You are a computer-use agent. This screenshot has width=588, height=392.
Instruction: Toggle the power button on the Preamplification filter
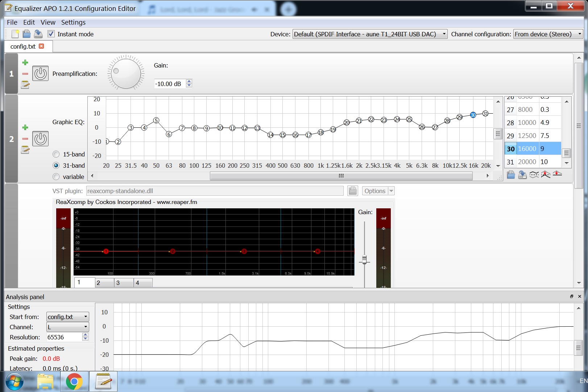point(40,74)
